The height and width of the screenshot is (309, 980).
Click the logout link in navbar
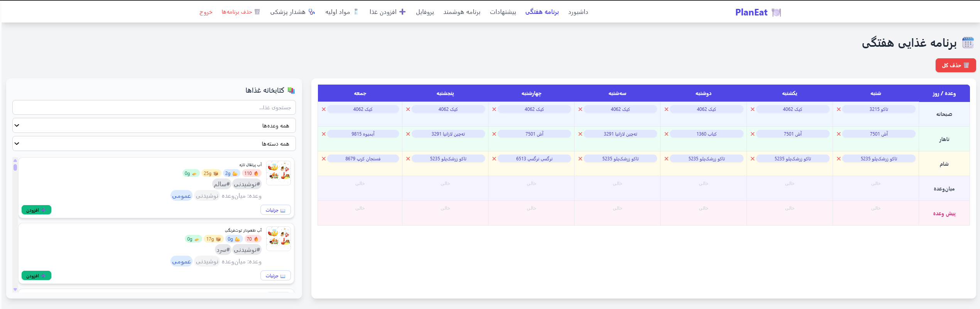click(206, 12)
